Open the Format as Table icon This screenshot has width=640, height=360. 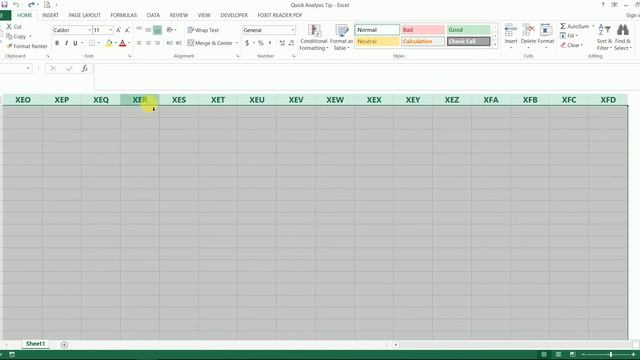tap(342, 31)
